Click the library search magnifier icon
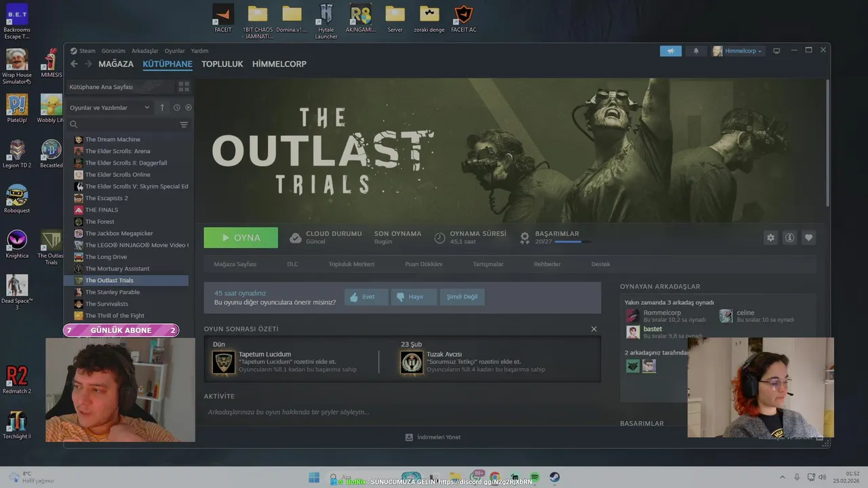 click(x=74, y=125)
